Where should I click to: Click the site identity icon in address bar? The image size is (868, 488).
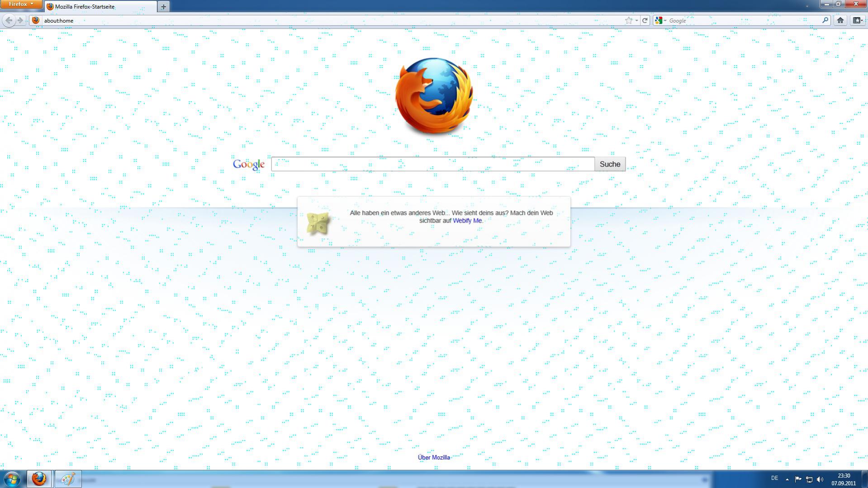coord(36,20)
